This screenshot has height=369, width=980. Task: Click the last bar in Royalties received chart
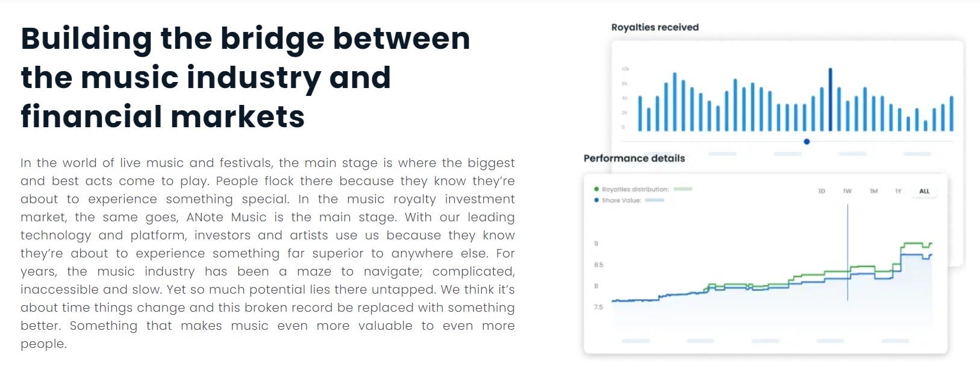[952, 113]
